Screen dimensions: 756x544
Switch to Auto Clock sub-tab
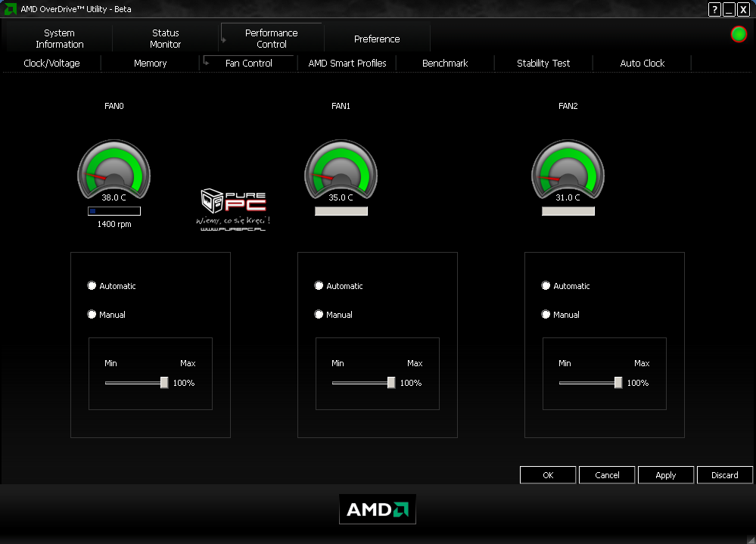tap(642, 63)
